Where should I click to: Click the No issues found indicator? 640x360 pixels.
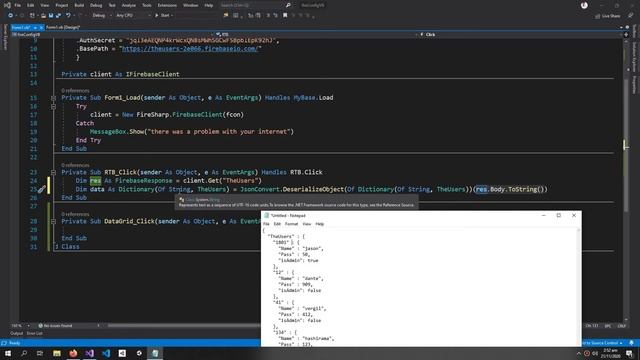(55, 326)
